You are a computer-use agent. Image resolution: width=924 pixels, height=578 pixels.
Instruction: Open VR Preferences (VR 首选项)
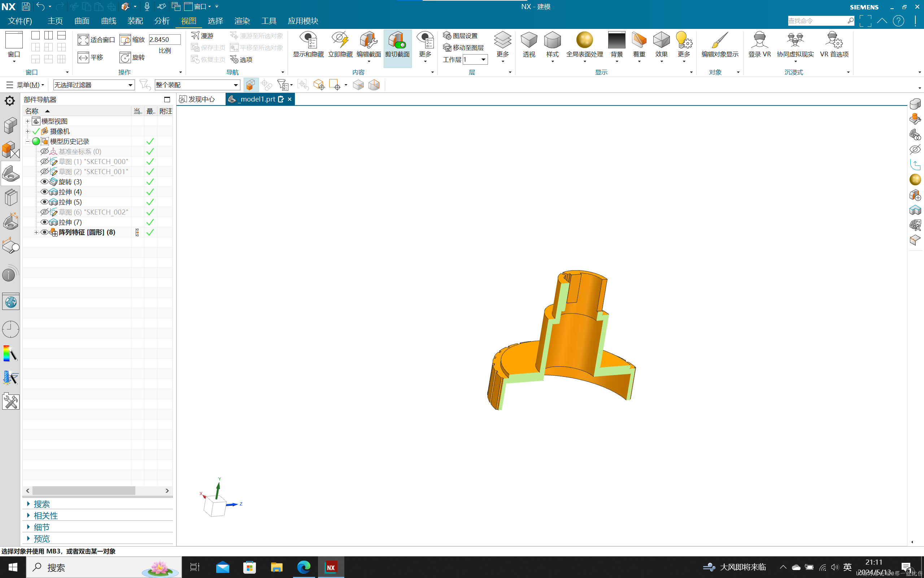(x=834, y=44)
